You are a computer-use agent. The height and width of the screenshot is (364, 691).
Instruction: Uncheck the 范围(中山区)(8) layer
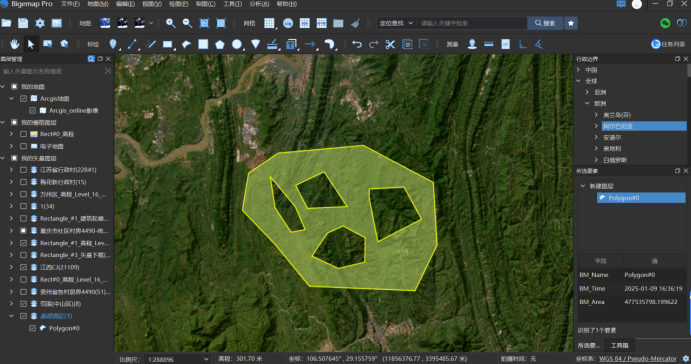(x=23, y=304)
